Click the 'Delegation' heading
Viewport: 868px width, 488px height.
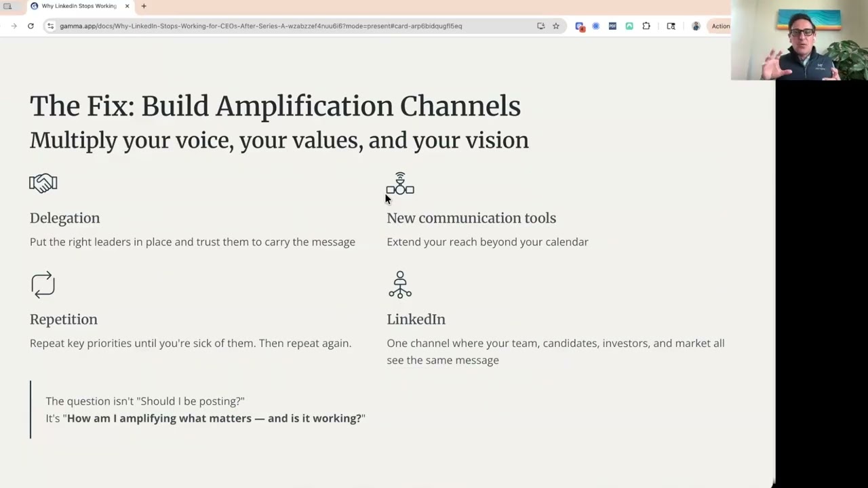(65, 218)
